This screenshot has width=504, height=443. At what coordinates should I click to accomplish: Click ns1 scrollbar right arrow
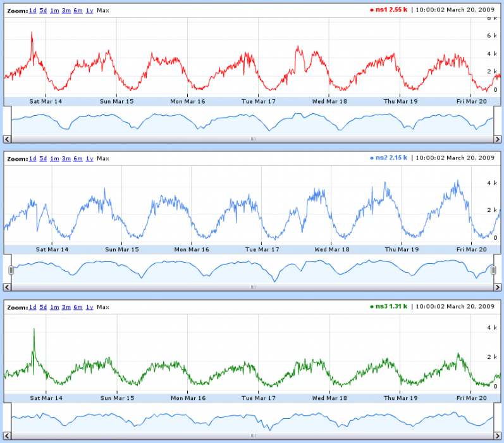(x=497, y=139)
